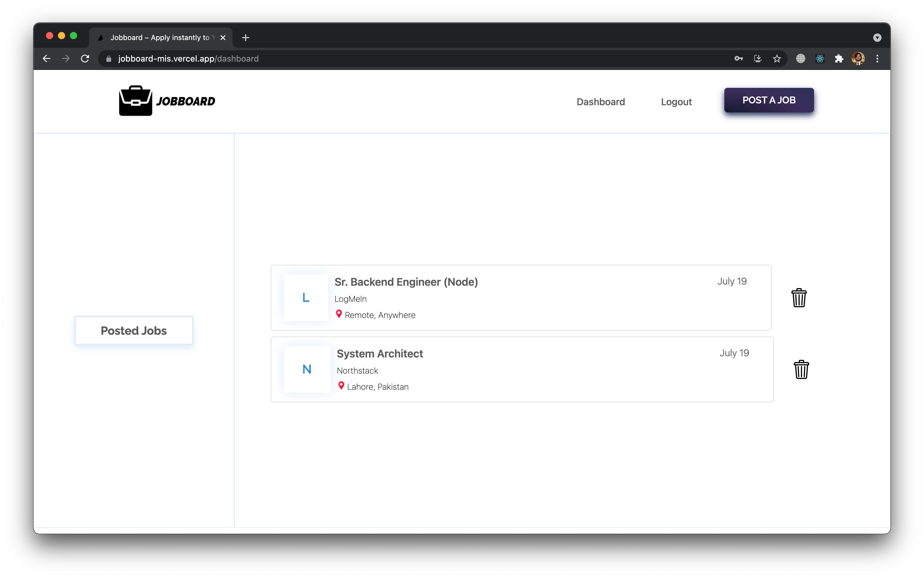Delete the System Architect job posting

801,369
